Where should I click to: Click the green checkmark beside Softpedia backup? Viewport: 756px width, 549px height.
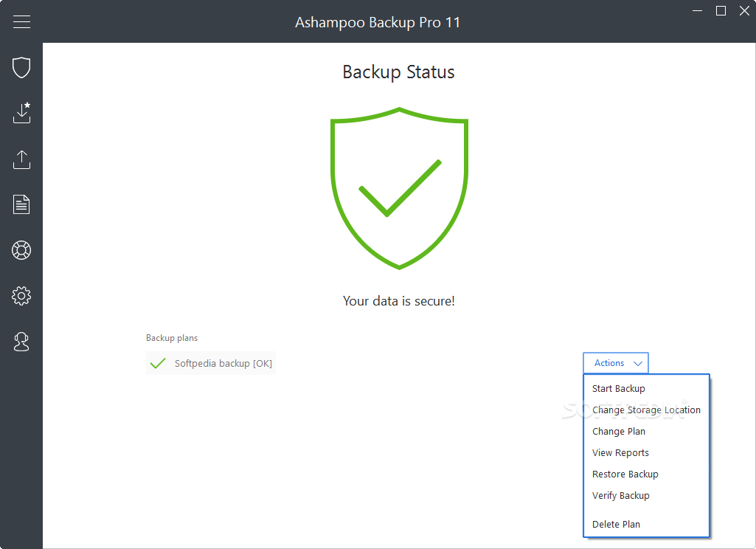158,363
